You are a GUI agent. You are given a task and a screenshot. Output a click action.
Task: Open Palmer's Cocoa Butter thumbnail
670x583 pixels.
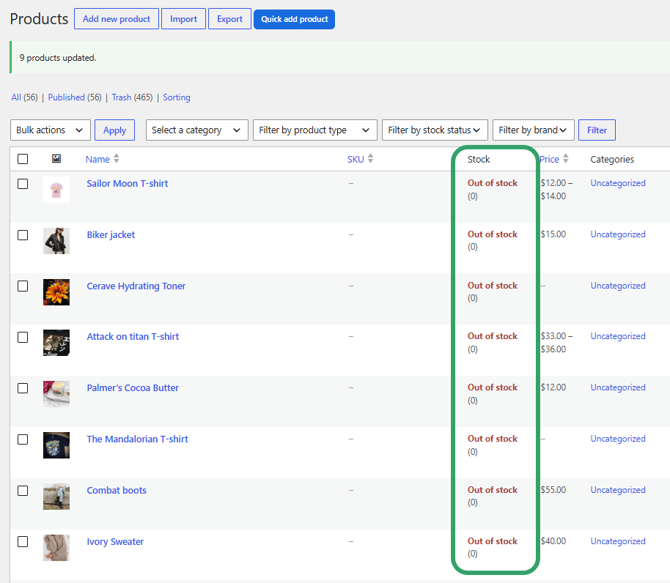[56, 394]
